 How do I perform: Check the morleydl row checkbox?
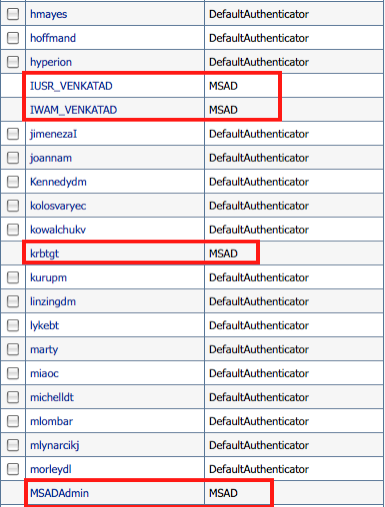tap(13, 469)
